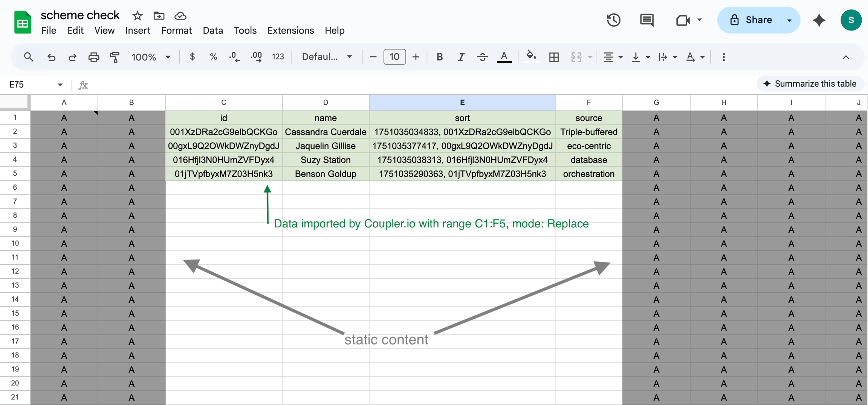Open the Edit menu
Image resolution: width=868 pixels, height=405 pixels.
click(75, 31)
